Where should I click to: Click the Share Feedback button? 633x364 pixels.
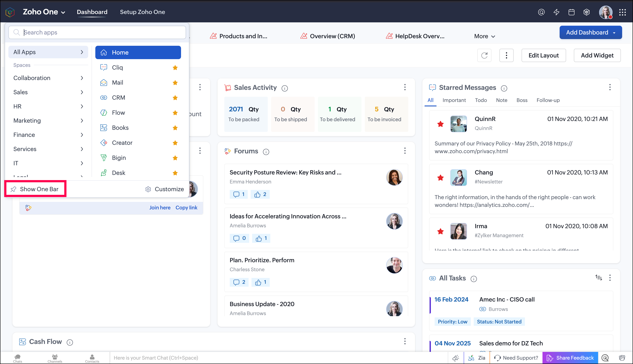[570, 358]
